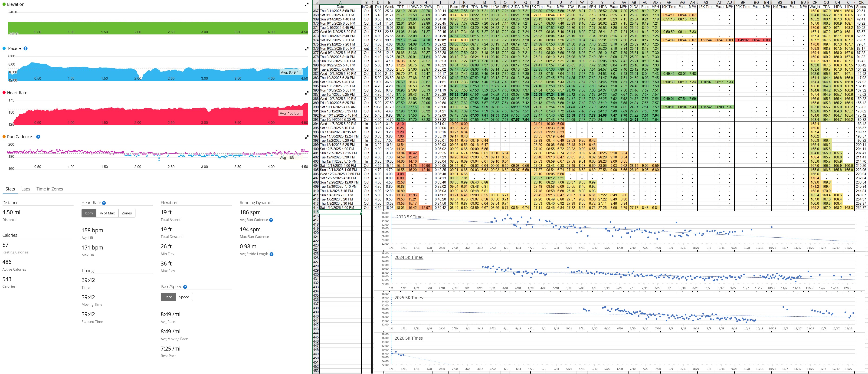Open help icon next to Heart Rate stats heading
Image resolution: width=868 pixels, height=374 pixels.
pos(104,203)
